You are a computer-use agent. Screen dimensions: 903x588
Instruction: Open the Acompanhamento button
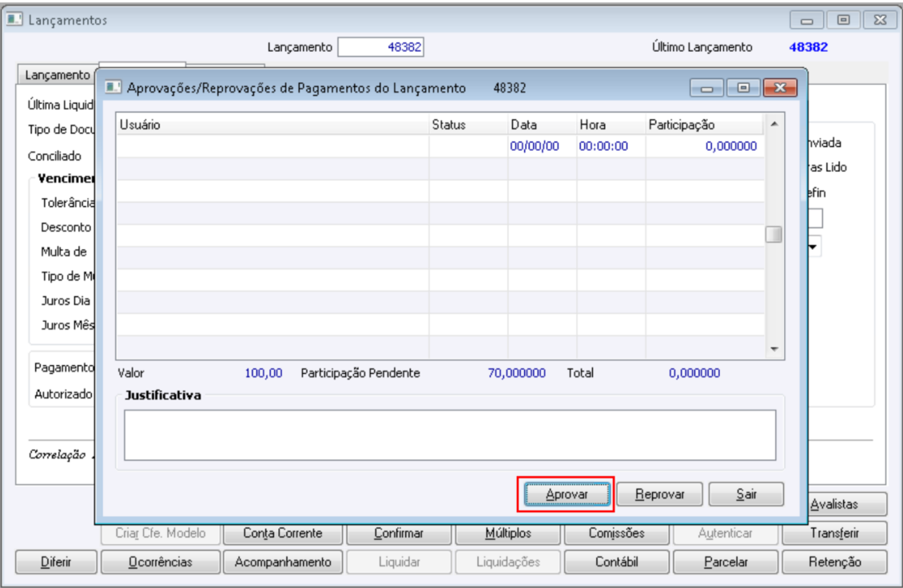282,562
